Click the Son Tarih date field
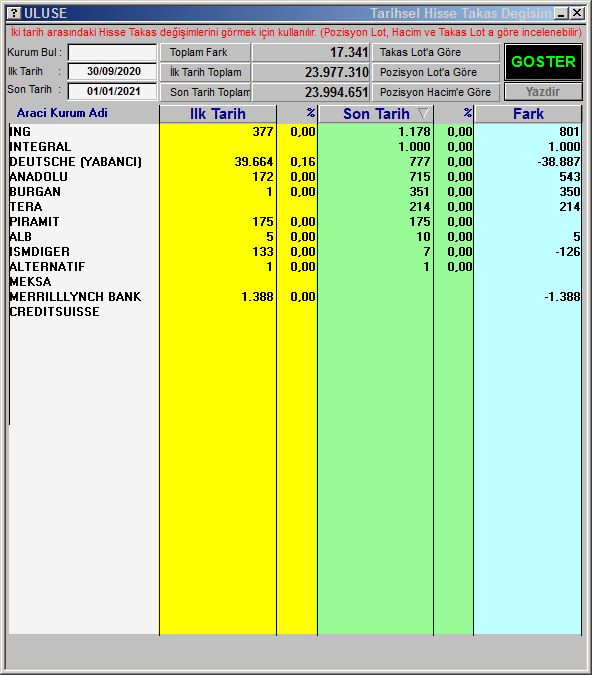 [112, 91]
